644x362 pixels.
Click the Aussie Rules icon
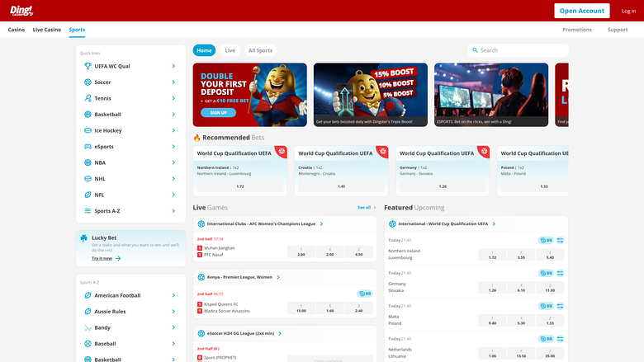tap(88, 311)
